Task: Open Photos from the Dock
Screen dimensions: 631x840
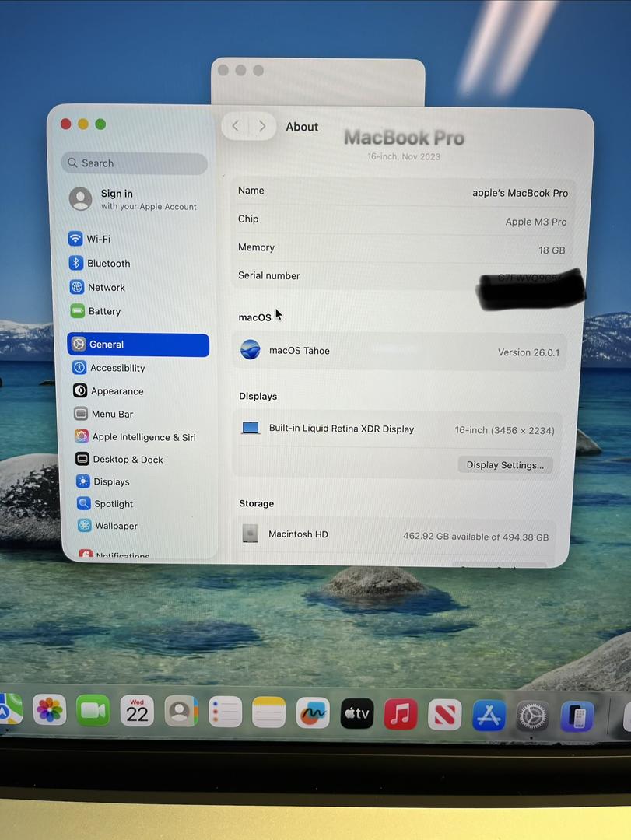Action: tap(49, 710)
